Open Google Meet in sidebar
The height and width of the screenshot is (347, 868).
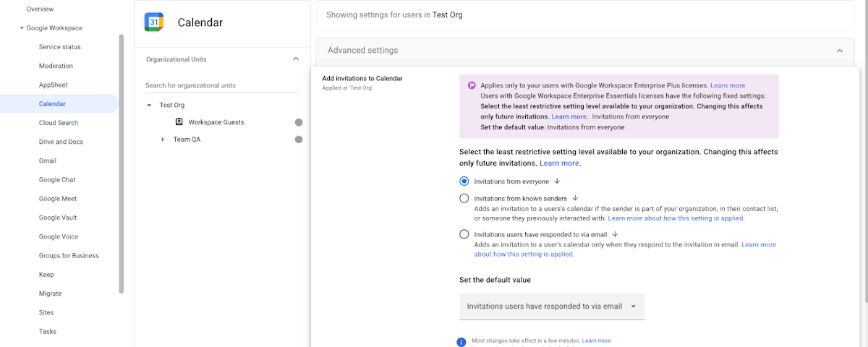pyautogui.click(x=58, y=199)
